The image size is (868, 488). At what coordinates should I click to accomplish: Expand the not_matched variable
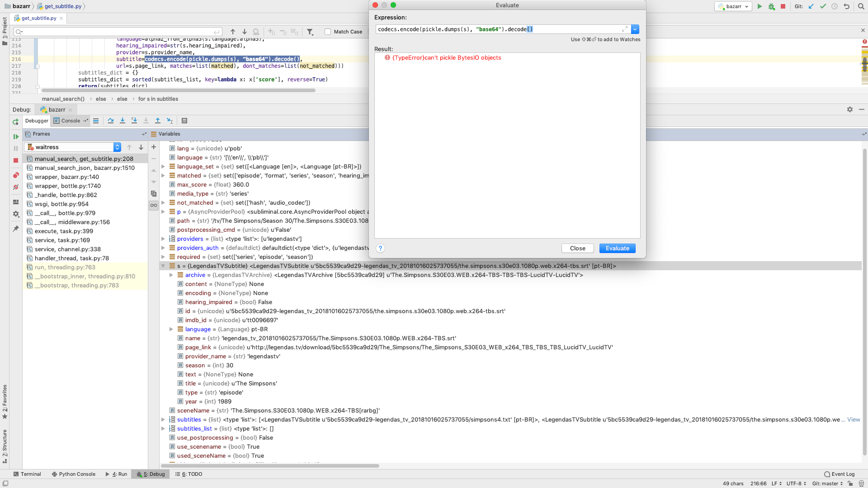click(x=163, y=203)
